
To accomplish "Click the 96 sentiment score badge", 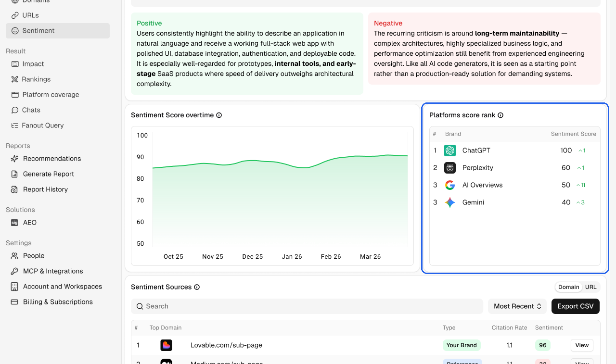I will [543, 345].
